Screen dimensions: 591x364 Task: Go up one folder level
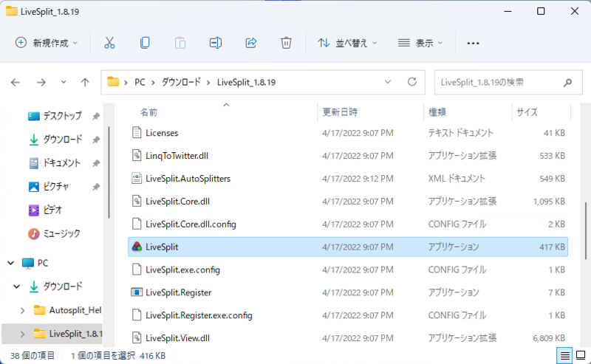(x=85, y=82)
